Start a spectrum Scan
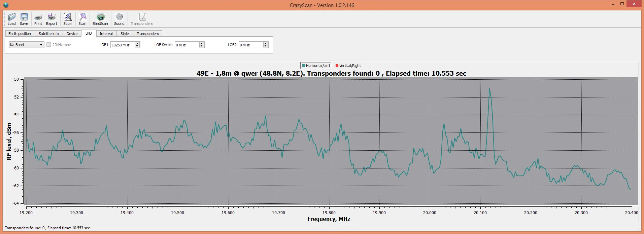This screenshot has width=644, height=234. pyautogui.click(x=82, y=19)
